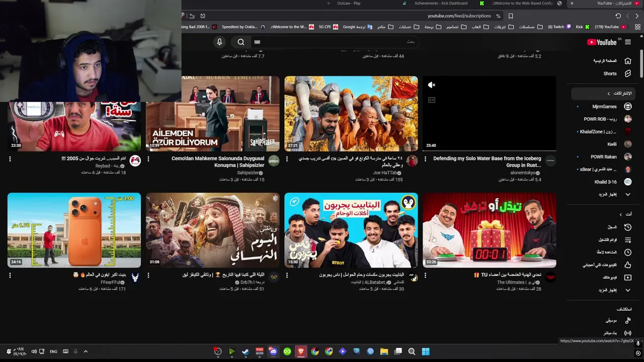Open Liked videos in sidebar
The width and height of the screenshot is (644, 362).
coord(611,265)
